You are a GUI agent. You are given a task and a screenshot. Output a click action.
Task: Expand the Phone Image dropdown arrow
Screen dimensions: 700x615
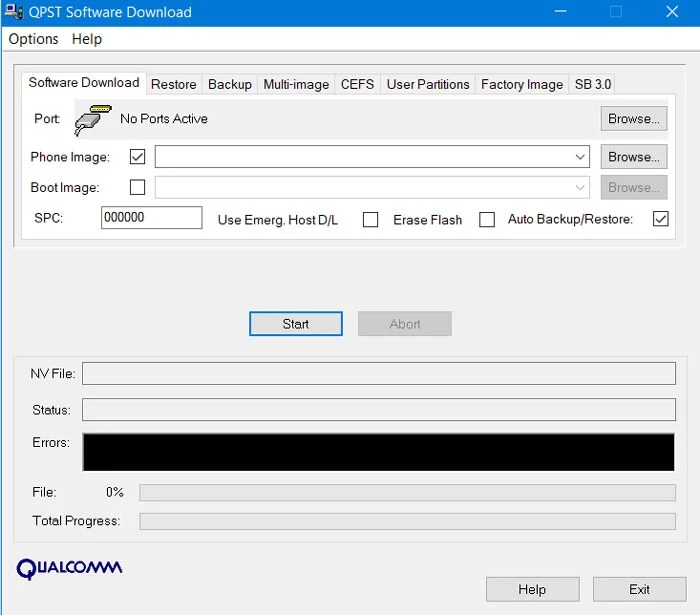579,157
